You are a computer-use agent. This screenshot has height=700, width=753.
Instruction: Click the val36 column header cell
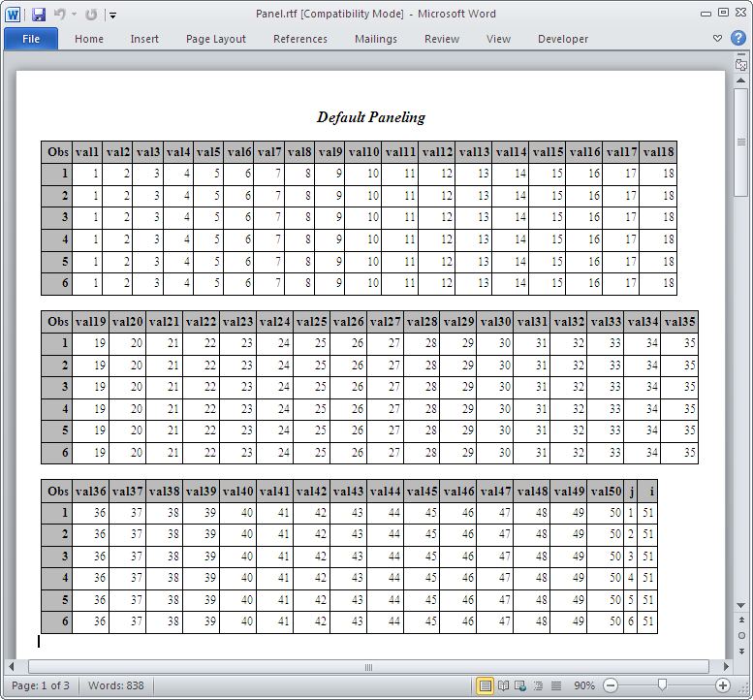(90, 492)
